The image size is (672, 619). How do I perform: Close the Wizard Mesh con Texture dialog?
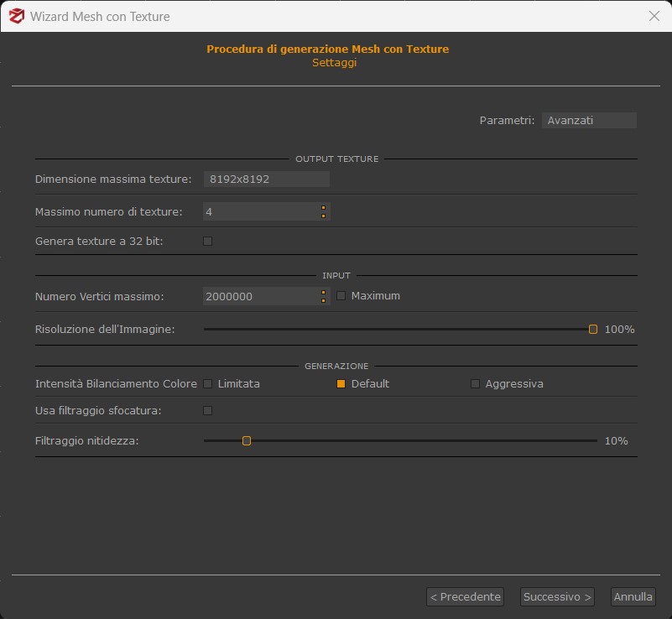pos(654,16)
